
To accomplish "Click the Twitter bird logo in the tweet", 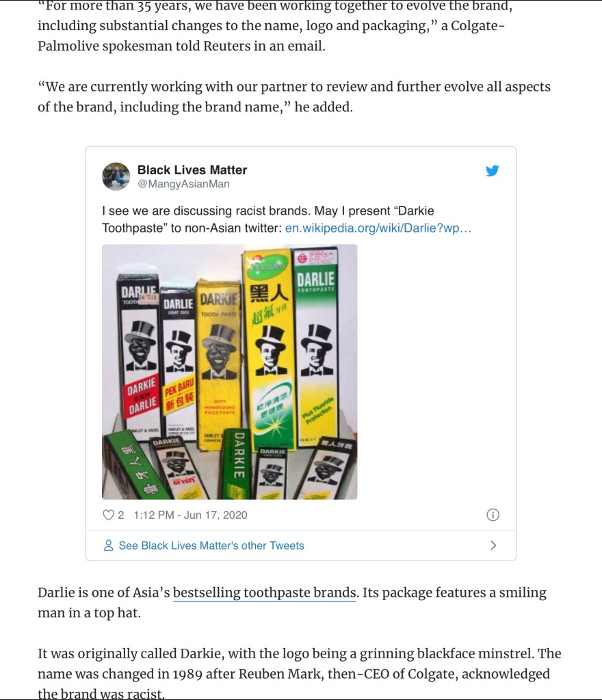I will pos(493,171).
